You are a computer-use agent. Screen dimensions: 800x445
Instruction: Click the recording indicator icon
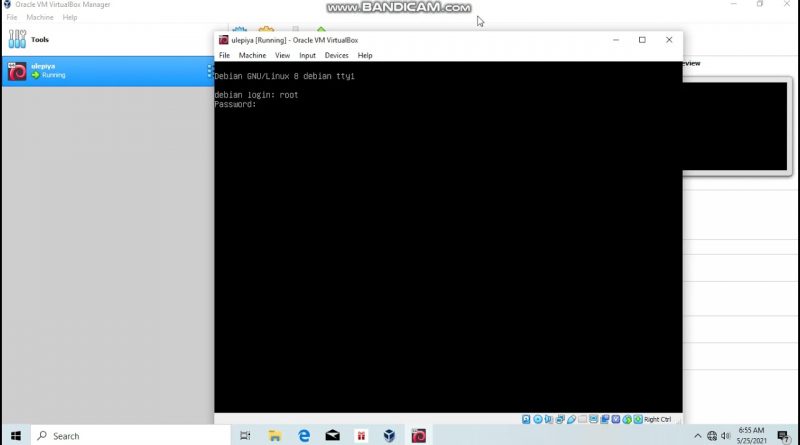(605, 419)
